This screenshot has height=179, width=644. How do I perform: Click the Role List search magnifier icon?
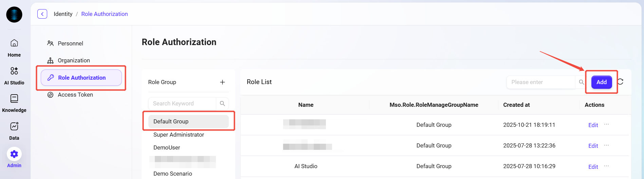tap(581, 82)
